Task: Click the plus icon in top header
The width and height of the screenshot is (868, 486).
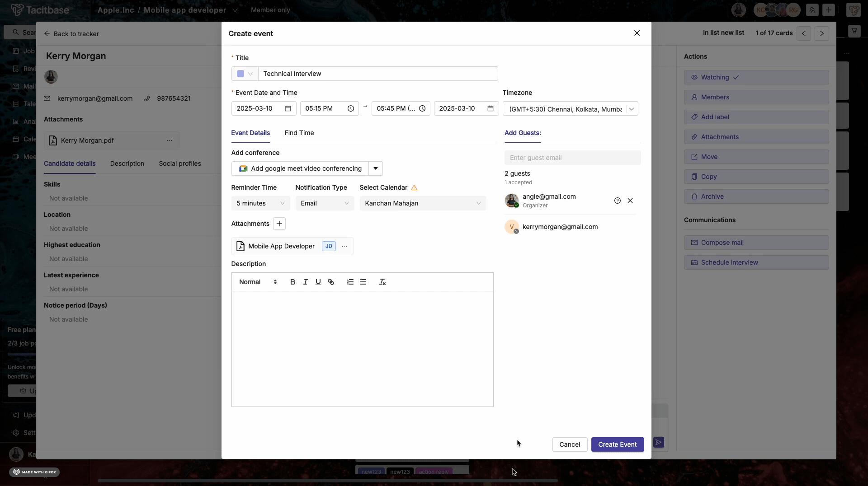Action: coord(829,10)
